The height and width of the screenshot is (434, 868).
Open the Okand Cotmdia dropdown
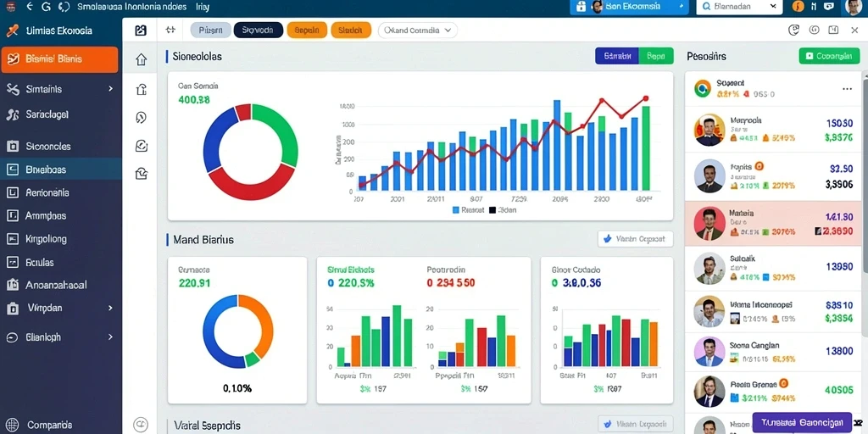coord(417,31)
